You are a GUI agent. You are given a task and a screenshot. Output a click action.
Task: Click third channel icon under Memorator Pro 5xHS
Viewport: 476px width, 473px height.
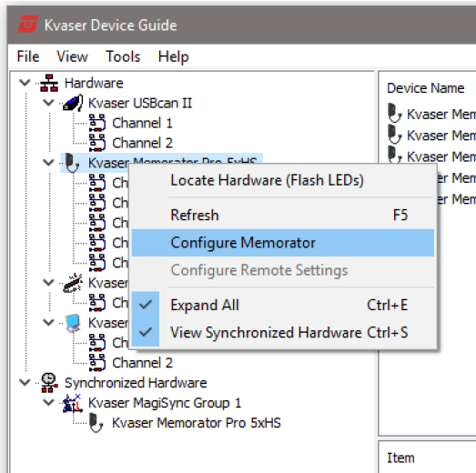click(97, 223)
